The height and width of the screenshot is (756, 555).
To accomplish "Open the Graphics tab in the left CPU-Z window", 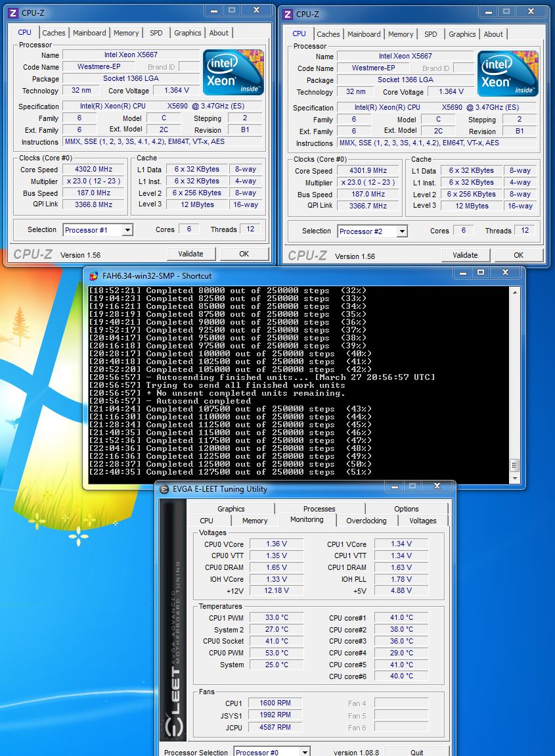I will (187, 33).
